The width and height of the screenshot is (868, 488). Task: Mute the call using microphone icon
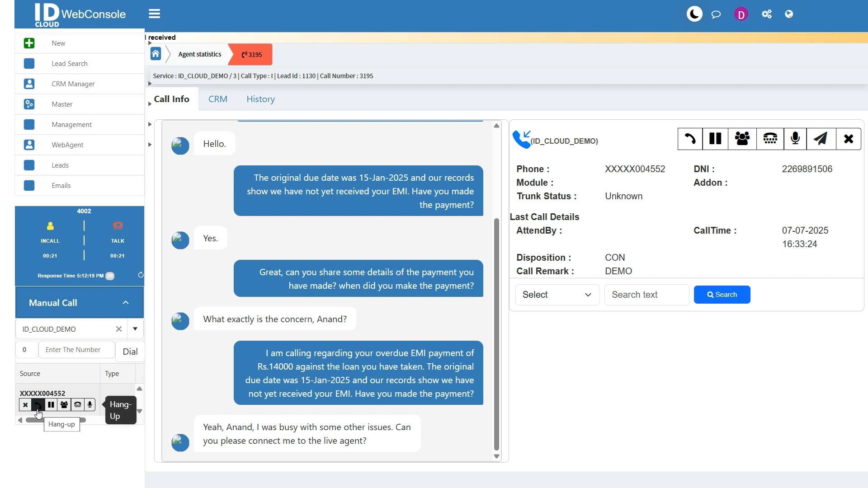795,139
